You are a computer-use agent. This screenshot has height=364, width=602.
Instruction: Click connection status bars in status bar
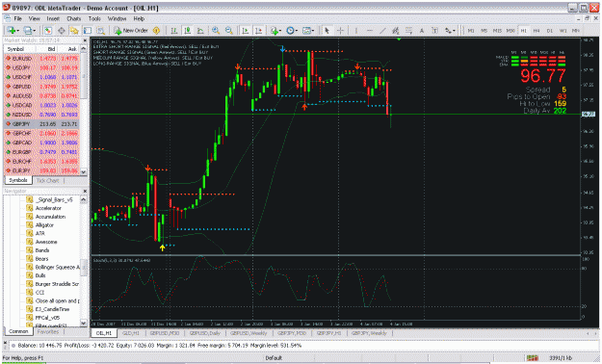click(x=532, y=358)
